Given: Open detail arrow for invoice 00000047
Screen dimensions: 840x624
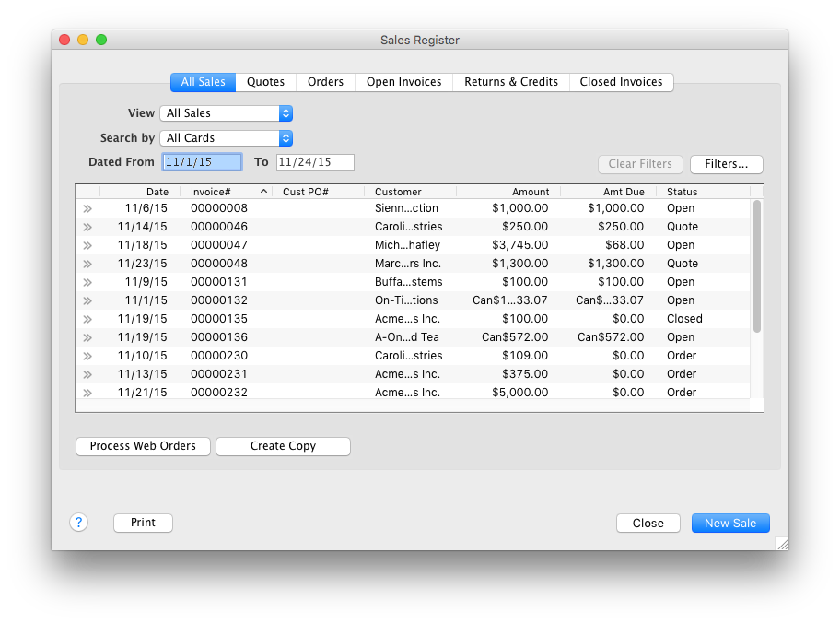Looking at the screenshot, I should [x=87, y=245].
